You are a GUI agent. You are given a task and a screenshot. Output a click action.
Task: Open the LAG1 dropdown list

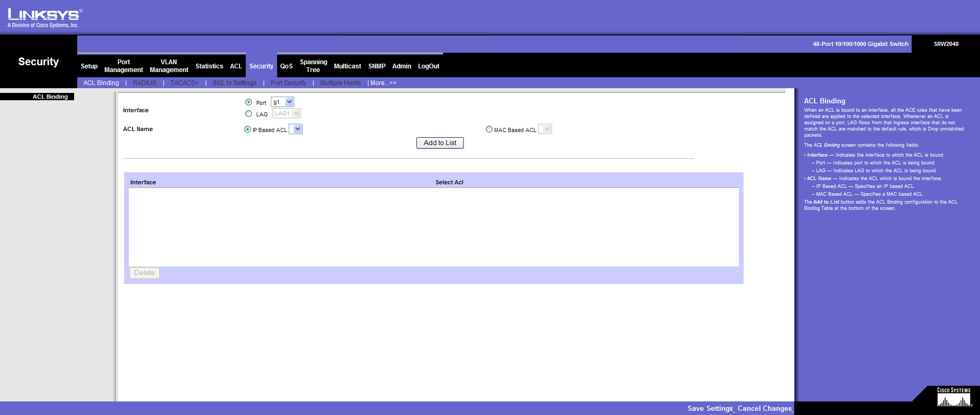coord(286,114)
